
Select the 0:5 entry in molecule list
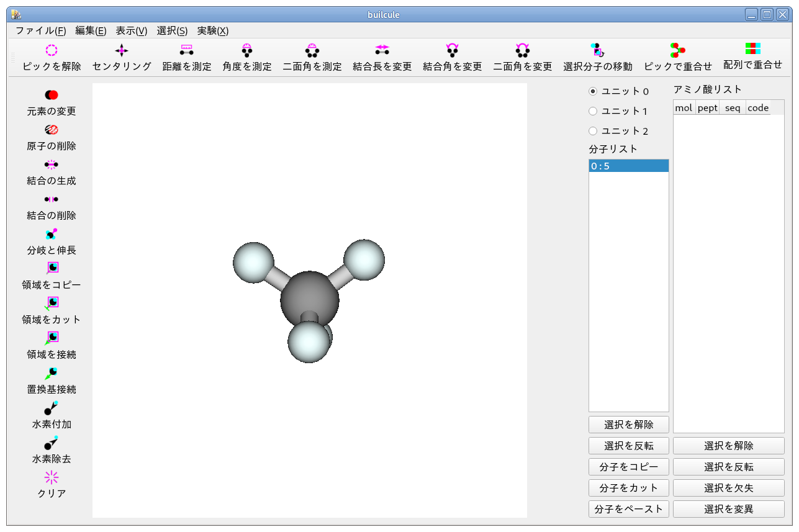[x=628, y=166]
